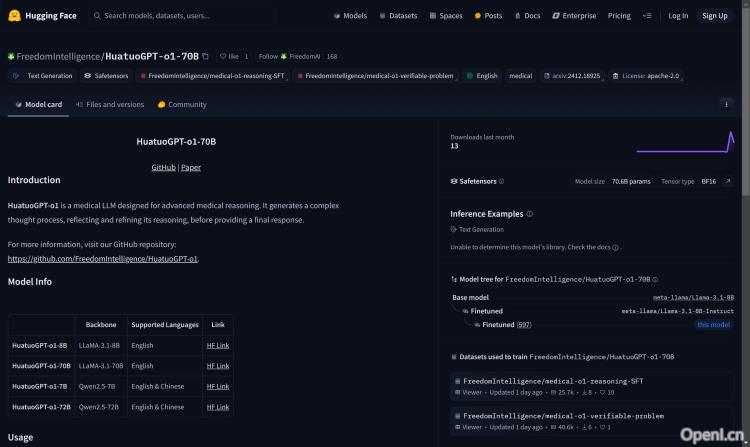Screen dimensions: 750x447
Task: Click the Model tree info icon
Action: point(655,280)
